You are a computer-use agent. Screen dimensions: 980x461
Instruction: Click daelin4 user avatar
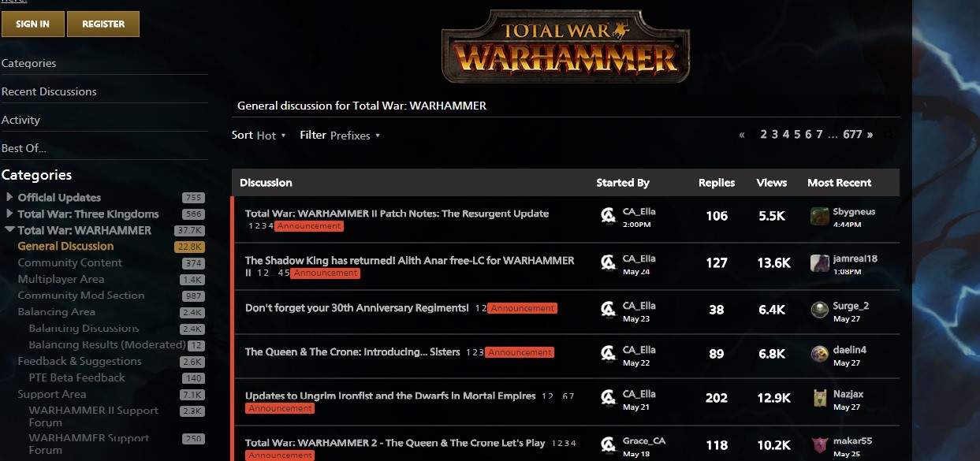click(820, 355)
